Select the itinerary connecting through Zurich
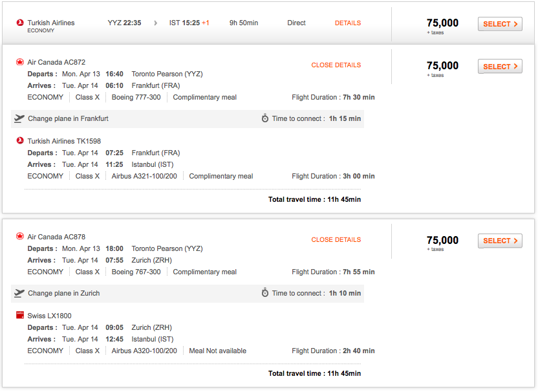The width and height of the screenshot is (538, 392). pos(500,241)
